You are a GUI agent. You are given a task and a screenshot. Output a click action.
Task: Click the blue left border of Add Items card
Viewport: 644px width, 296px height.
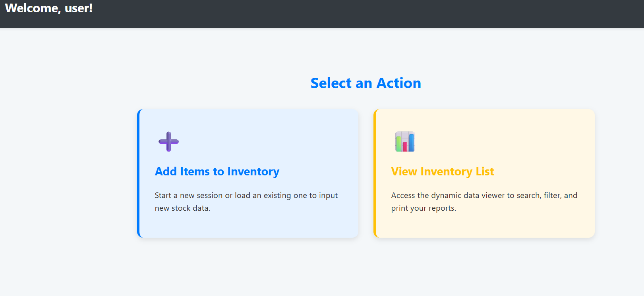(138, 173)
